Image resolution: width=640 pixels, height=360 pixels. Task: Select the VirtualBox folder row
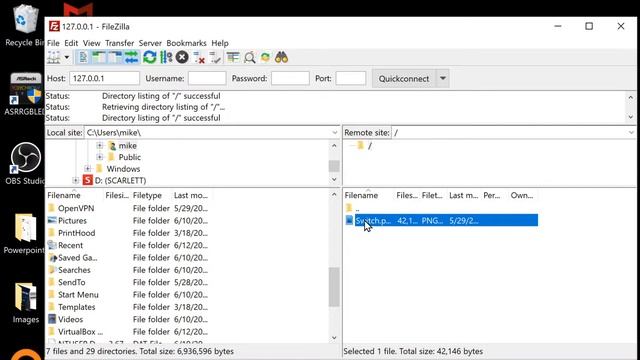pyautogui.click(x=128, y=331)
